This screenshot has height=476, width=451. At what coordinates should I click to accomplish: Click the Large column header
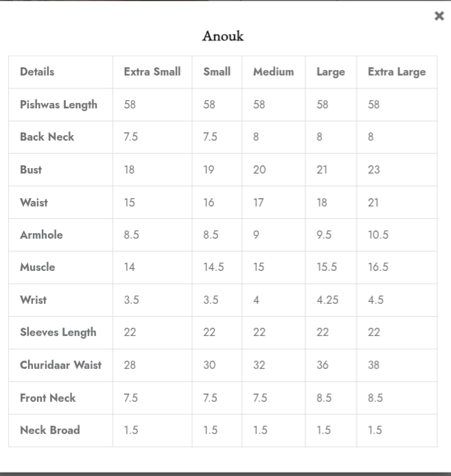point(330,71)
